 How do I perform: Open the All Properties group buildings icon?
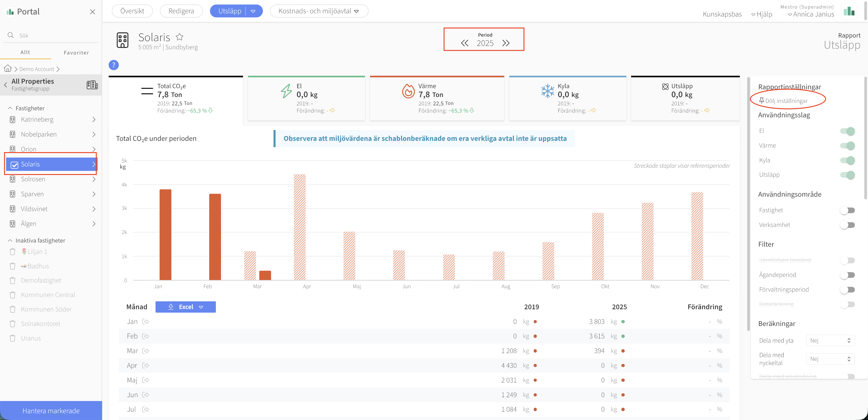(x=92, y=85)
